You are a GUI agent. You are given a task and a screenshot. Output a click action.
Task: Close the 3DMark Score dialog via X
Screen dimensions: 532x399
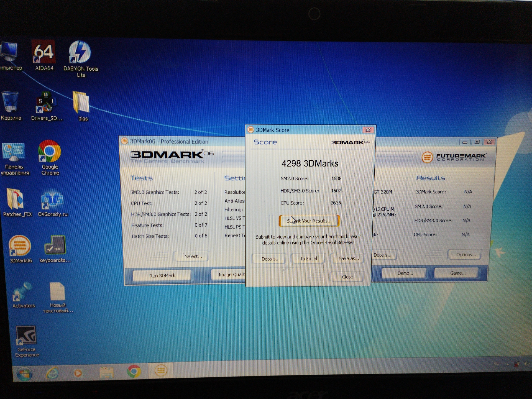click(368, 130)
